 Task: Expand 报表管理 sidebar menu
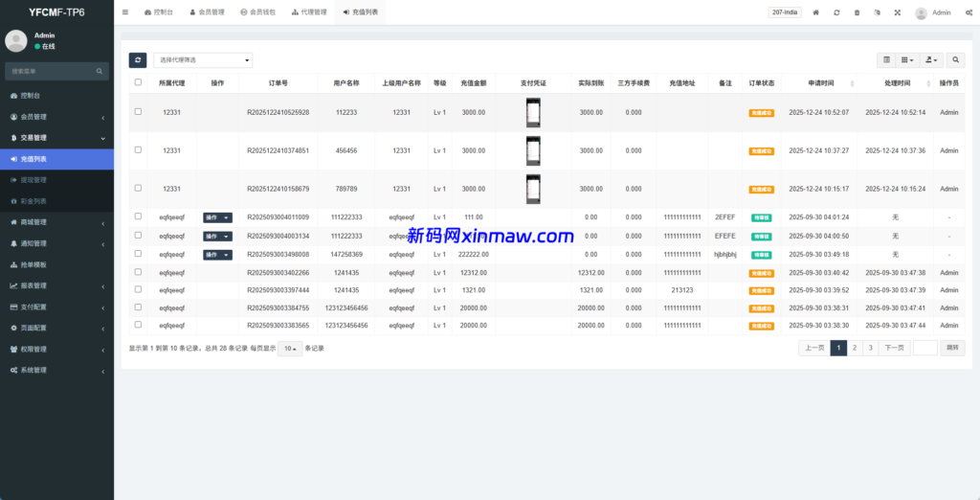click(56, 286)
